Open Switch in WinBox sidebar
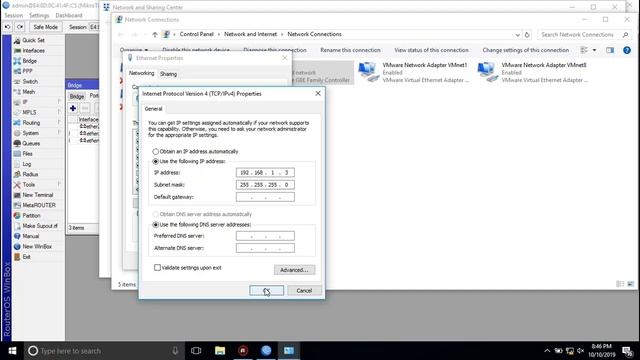Viewport: 640px width, 360px height. [30, 82]
